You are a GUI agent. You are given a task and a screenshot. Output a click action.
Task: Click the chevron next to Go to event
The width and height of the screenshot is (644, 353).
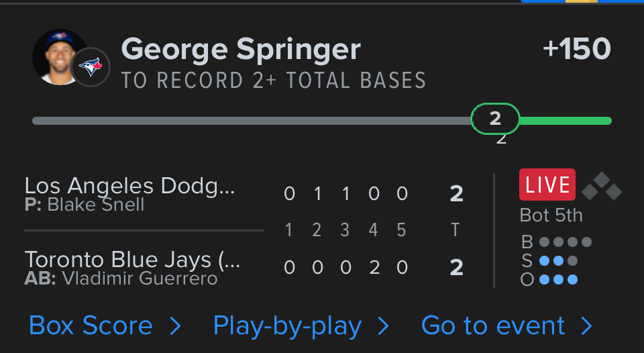tap(587, 326)
